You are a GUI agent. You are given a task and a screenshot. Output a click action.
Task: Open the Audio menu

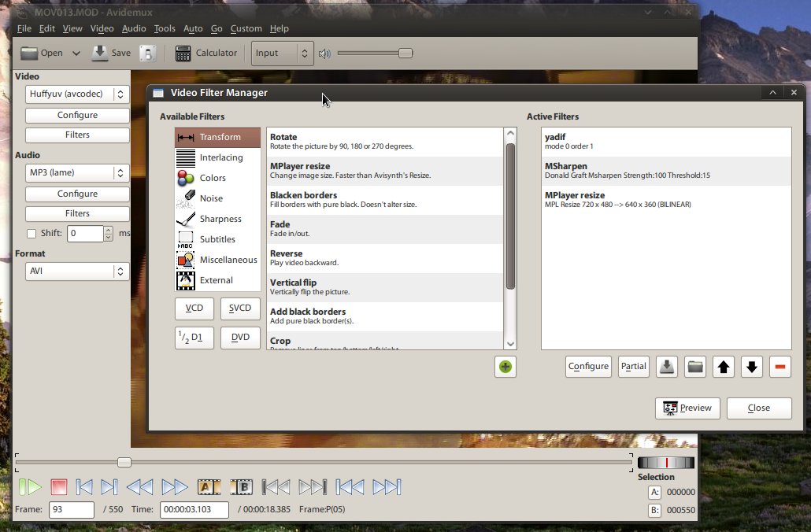click(x=134, y=28)
